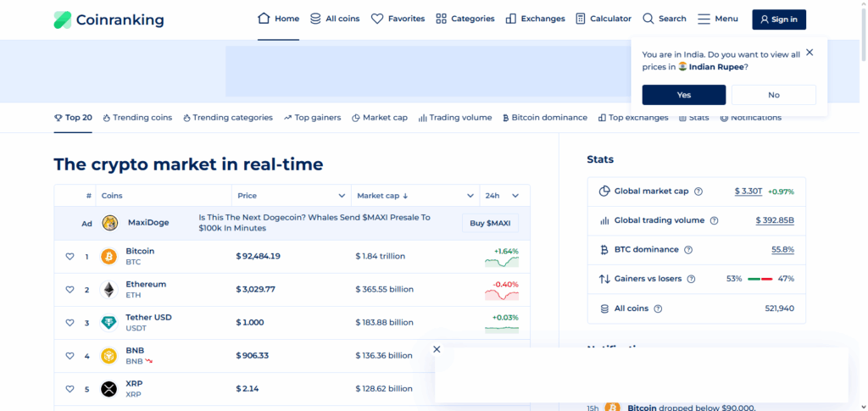Click the All coins count 521,940
The height and width of the screenshot is (411, 868).
tap(780, 308)
